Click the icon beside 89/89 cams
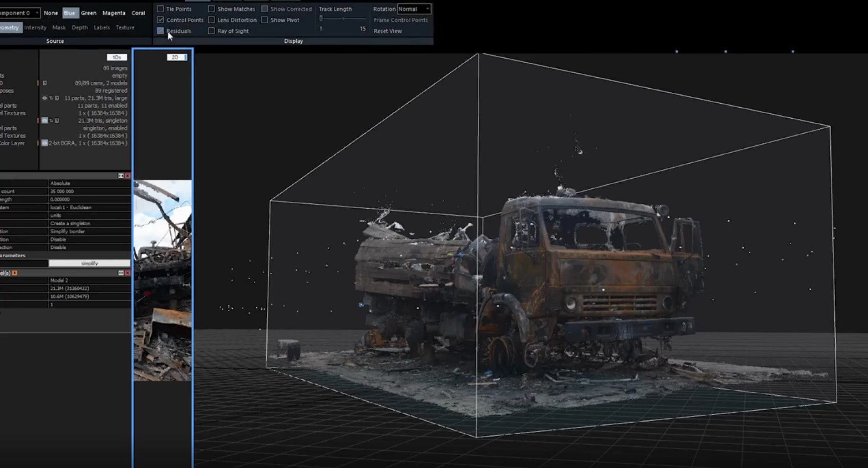The width and height of the screenshot is (868, 468). (x=45, y=83)
